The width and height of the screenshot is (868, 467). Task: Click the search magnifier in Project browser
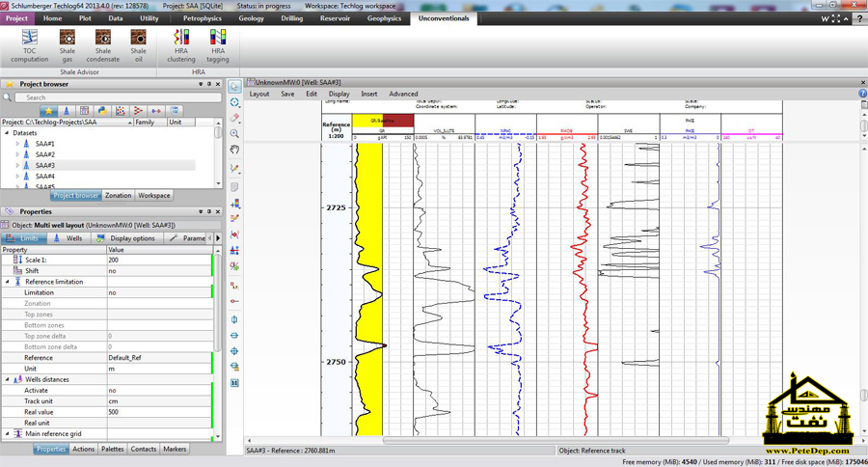7,97
